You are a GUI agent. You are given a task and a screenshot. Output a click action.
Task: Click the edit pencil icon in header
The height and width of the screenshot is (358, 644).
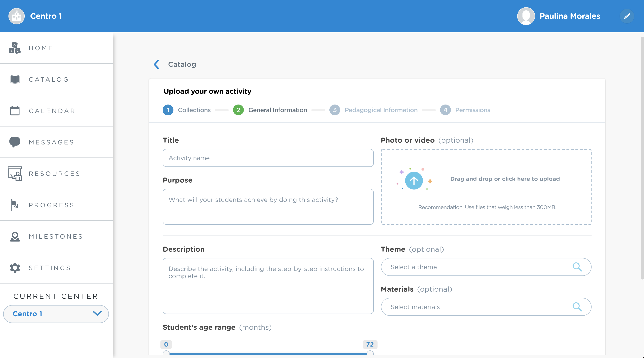[x=627, y=16]
